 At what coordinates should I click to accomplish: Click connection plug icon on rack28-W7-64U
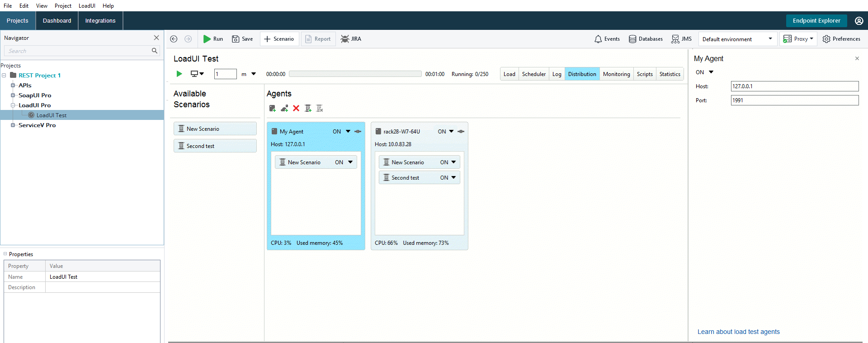pos(461,132)
